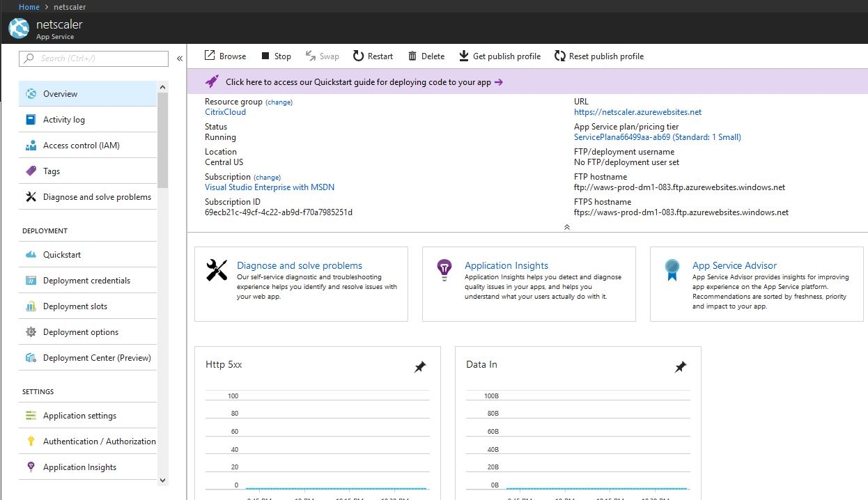Viewport: 868px width, 500px height.
Task: Click the Running status value
Action: [220, 137]
